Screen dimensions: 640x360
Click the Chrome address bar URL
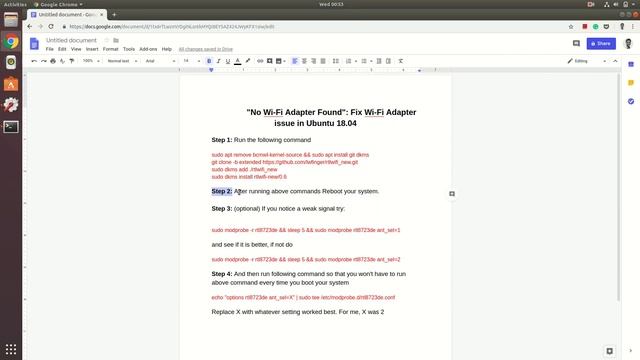click(172, 27)
